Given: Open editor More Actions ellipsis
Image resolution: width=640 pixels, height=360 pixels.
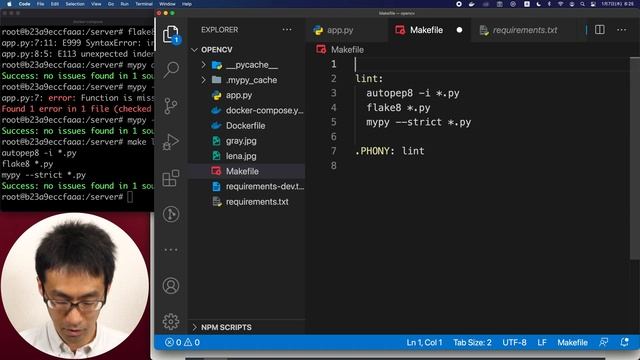Looking at the screenshot, I should point(622,30).
